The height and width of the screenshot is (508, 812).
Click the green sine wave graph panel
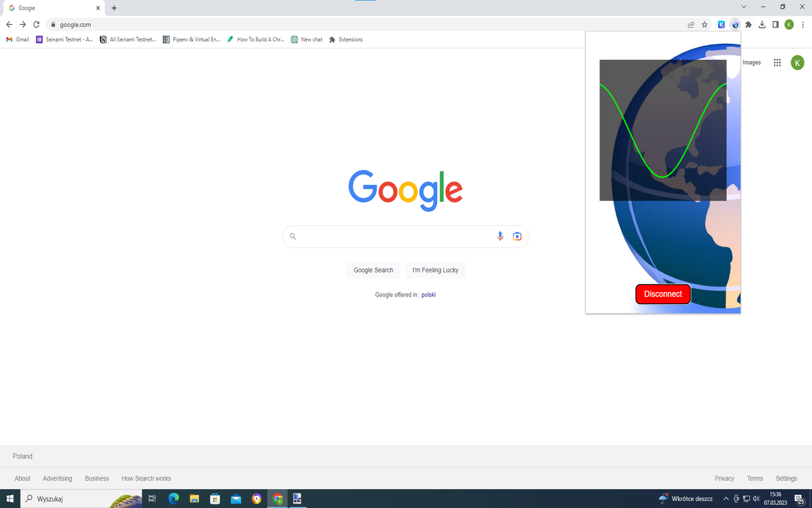pyautogui.click(x=663, y=130)
